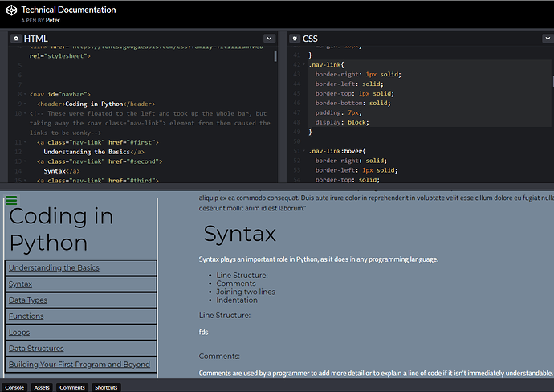This screenshot has height=392, width=554.
Task: Click the 'Indentation' list item
Action: tap(237, 300)
